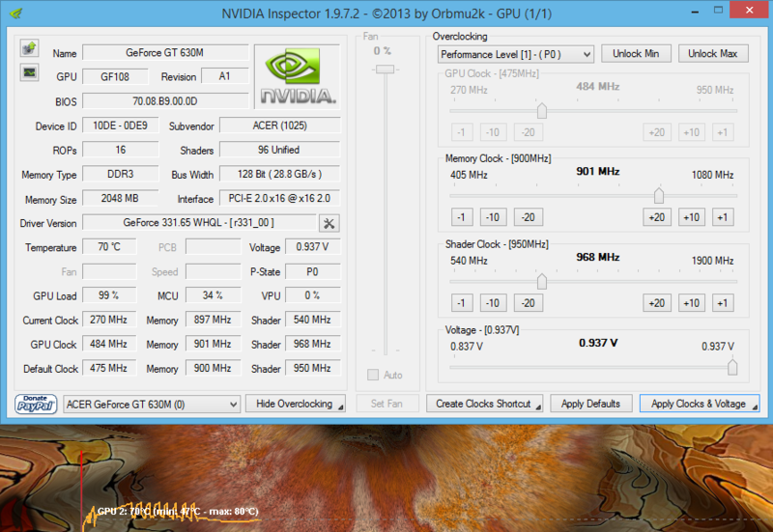773x532 pixels.
Task: Click the GPU Clock -1 button
Action: [x=462, y=132]
